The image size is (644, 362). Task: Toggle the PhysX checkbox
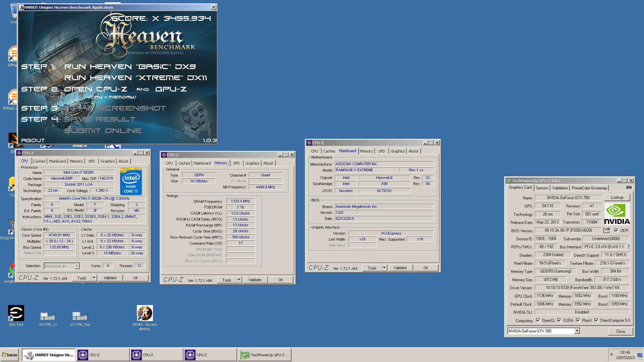pos(578,320)
